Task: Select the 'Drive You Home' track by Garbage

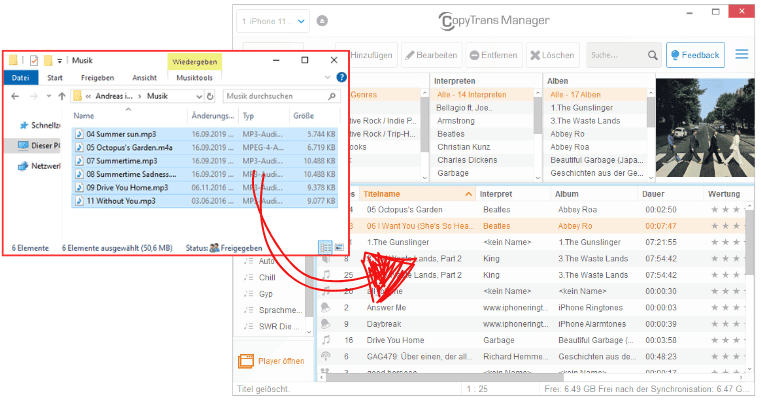Action: 531,340
